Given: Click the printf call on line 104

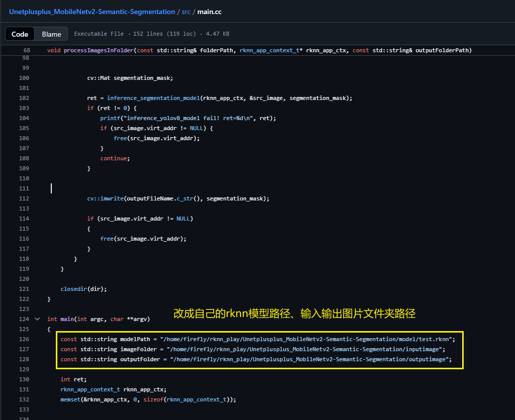Looking at the screenshot, I should 110,118.
